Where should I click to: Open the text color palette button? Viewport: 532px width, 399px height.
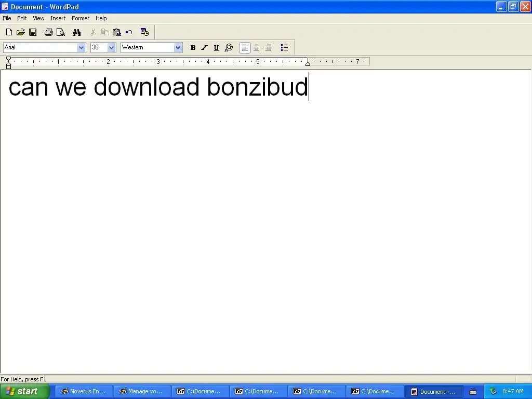click(229, 48)
